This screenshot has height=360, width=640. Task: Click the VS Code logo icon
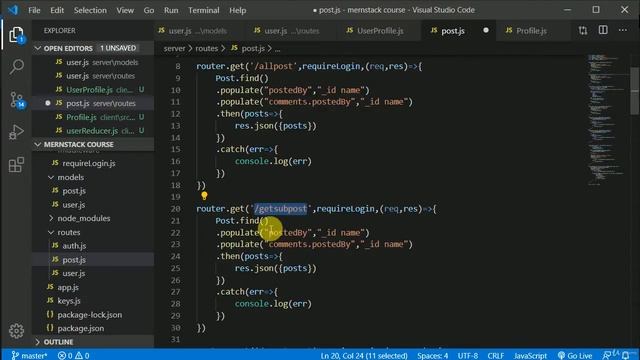tap(13, 10)
